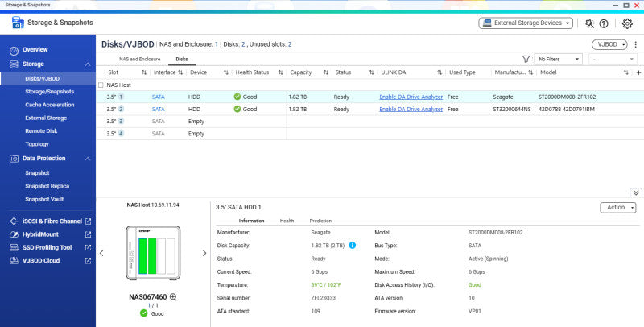Click the maintenance tools wrench icon
This screenshot has width=644, height=327.
pos(590,23)
